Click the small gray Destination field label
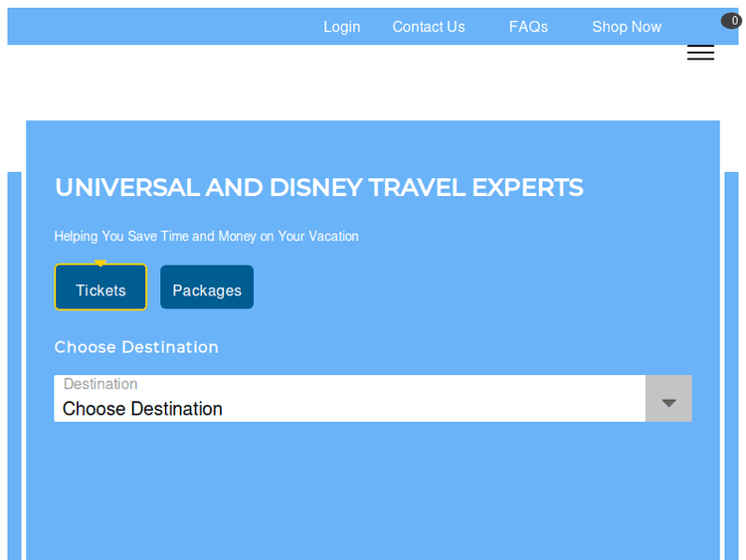The width and height of the screenshot is (746, 560). pos(100,384)
